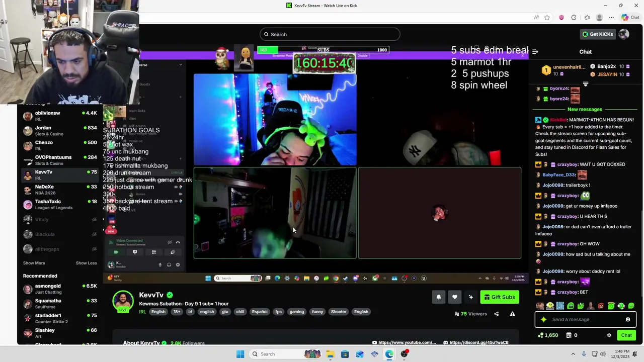
Task: Click the Get KICKs button
Action: click(598, 34)
